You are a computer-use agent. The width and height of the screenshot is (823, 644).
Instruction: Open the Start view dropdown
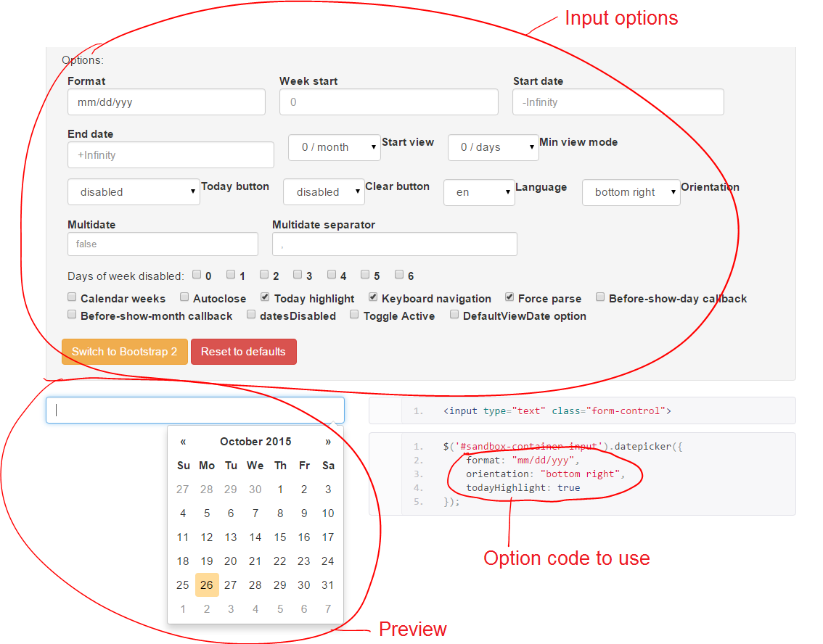pos(334,147)
